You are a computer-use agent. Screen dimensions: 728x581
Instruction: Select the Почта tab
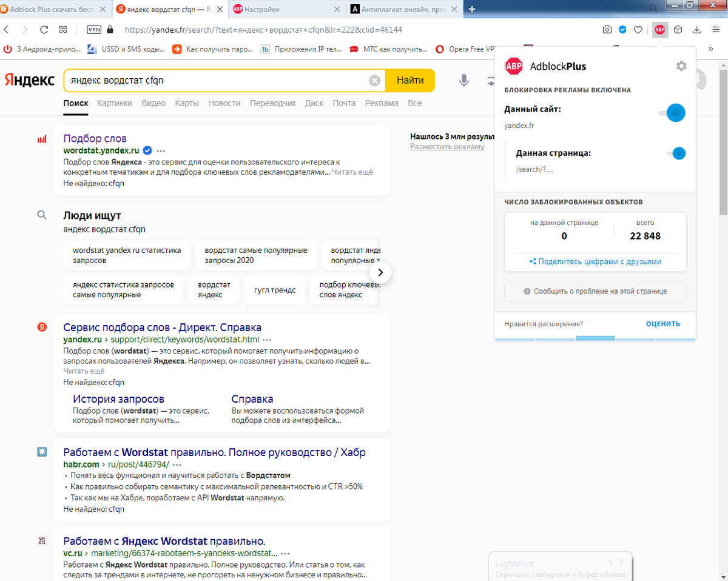[344, 103]
